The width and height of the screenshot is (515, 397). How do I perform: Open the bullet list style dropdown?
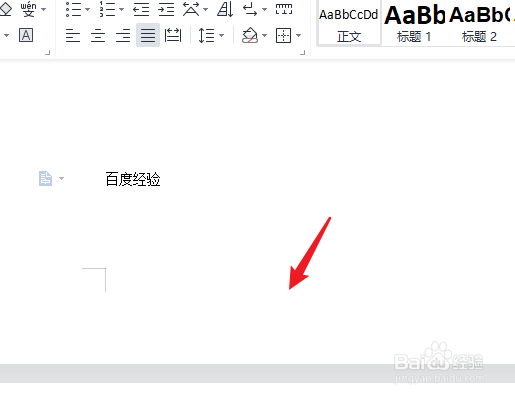coord(87,9)
